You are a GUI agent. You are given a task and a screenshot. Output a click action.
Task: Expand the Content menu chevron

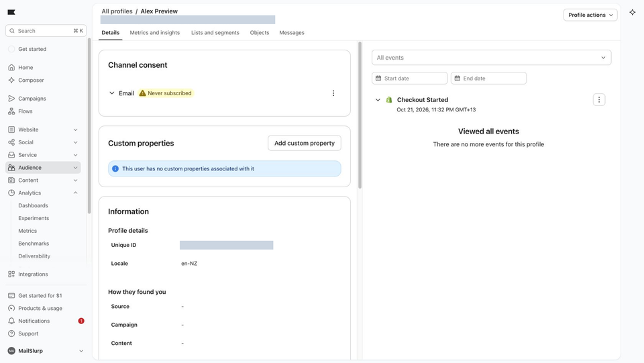click(x=76, y=180)
